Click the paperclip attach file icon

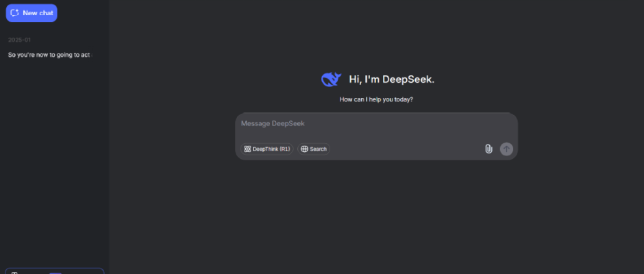point(488,149)
